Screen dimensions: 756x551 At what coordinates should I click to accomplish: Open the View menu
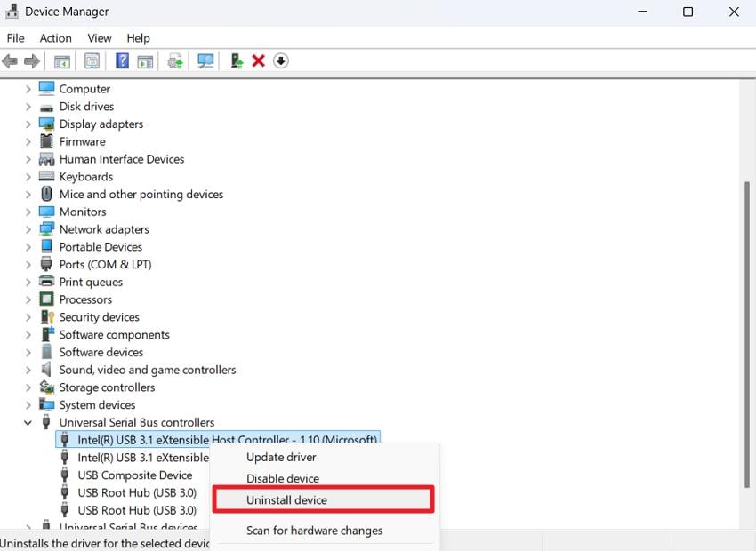(99, 38)
